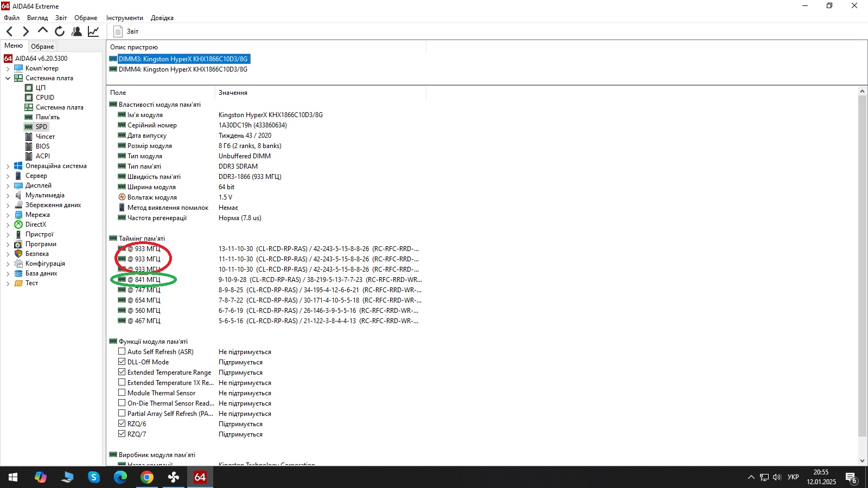Select the Пам'ять memory item
This screenshot has width=868, height=488.
(x=48, y=117)
